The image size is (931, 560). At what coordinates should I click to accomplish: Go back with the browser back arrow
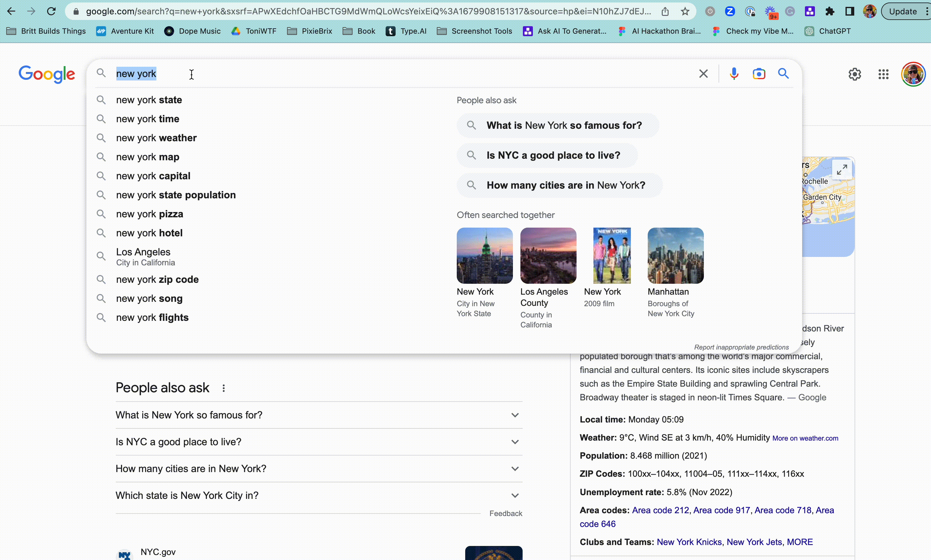pos(11,11)
